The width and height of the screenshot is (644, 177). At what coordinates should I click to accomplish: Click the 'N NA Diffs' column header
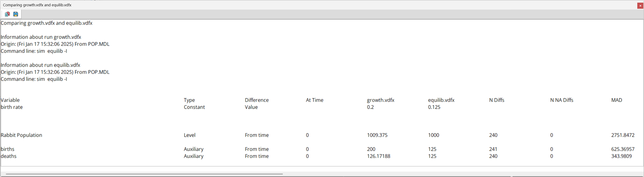[561, 100]
